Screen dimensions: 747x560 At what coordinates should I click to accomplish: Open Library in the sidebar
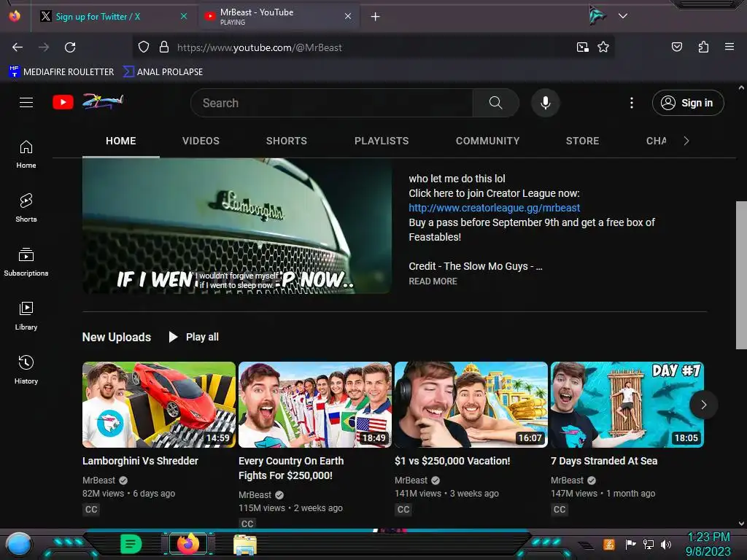pos(26,316)
